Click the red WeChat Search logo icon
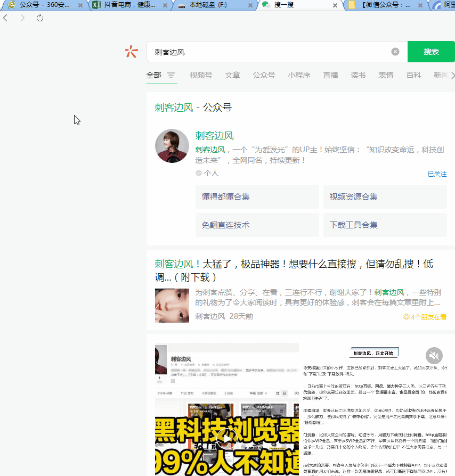Image resolution: width=455 pixels, height=476 pixels. [x=132, y=52]
